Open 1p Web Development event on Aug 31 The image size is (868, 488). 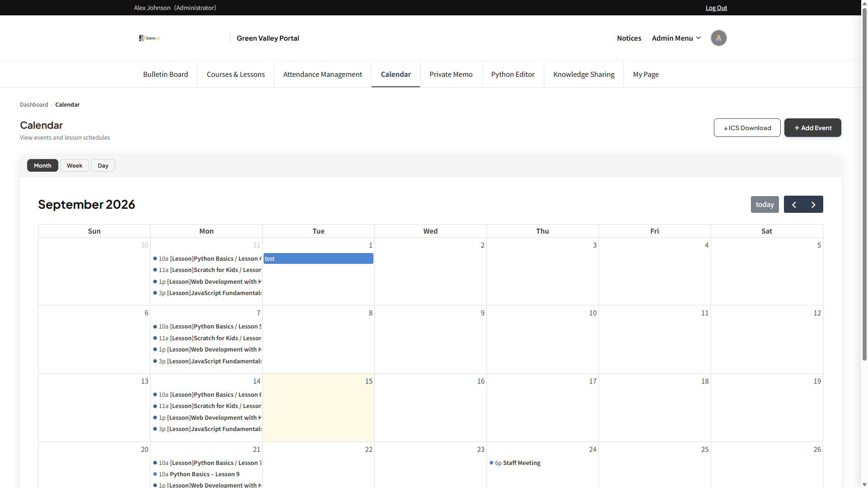tap(207, 282)
